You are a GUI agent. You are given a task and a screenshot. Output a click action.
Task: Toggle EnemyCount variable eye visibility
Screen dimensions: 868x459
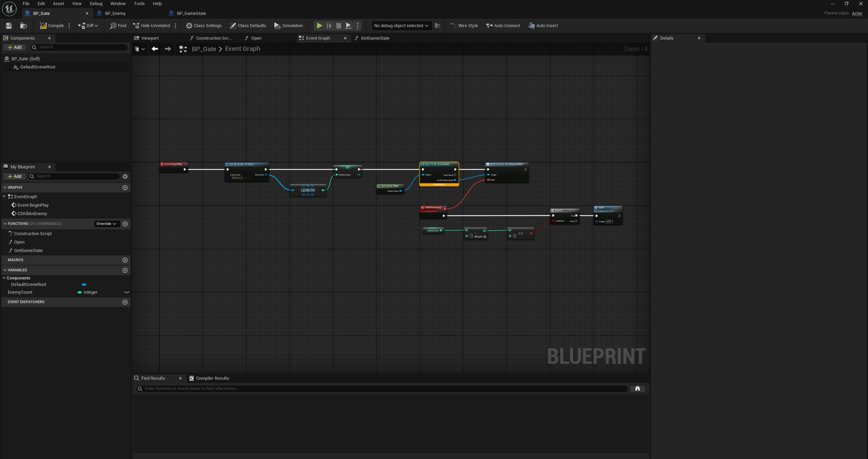127,292
